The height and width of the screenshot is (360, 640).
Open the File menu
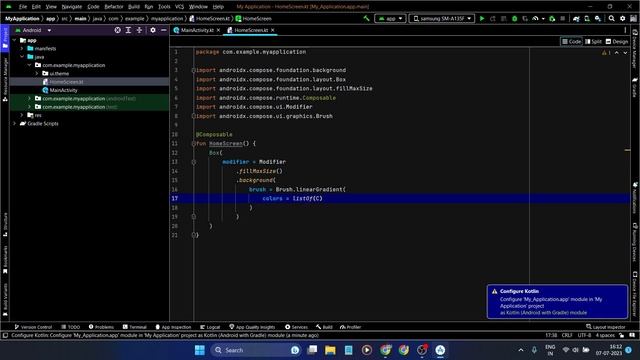point(23,7)
